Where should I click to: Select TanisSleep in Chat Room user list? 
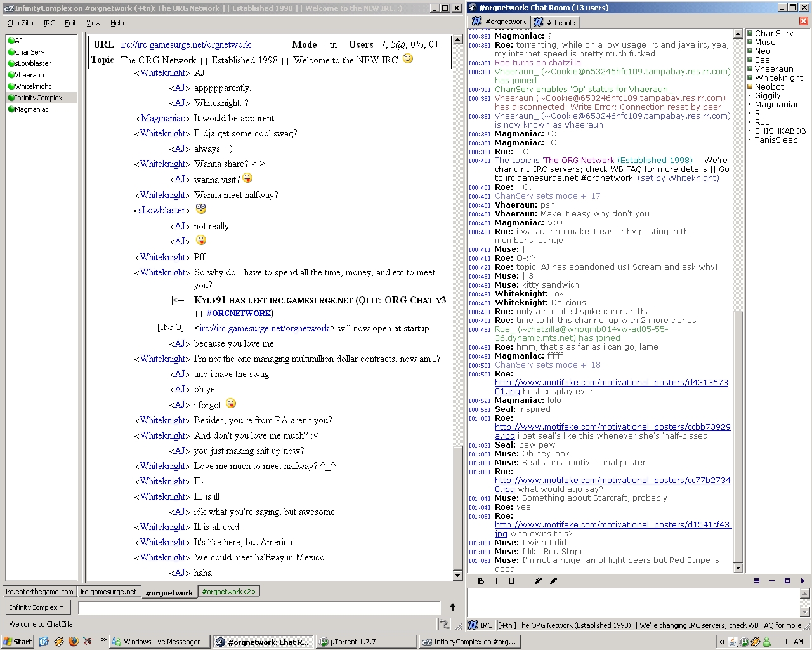(776, 140)
